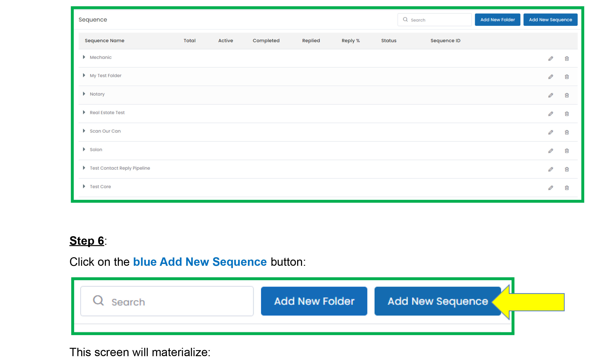Screen dimensions: 590x364
Task: Click the top Add New Sequence button
Action: click(550, 20)
